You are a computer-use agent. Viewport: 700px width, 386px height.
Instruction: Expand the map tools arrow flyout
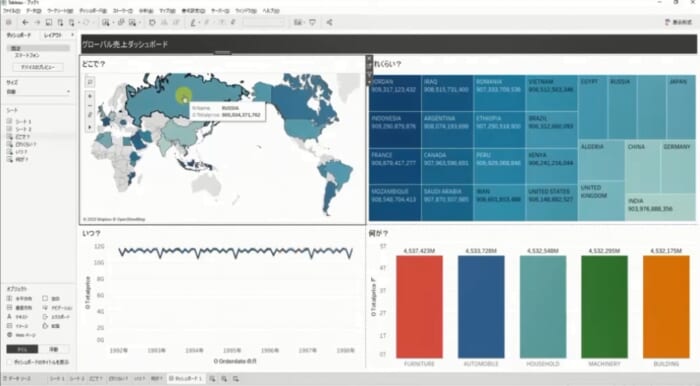click(90, 127)
